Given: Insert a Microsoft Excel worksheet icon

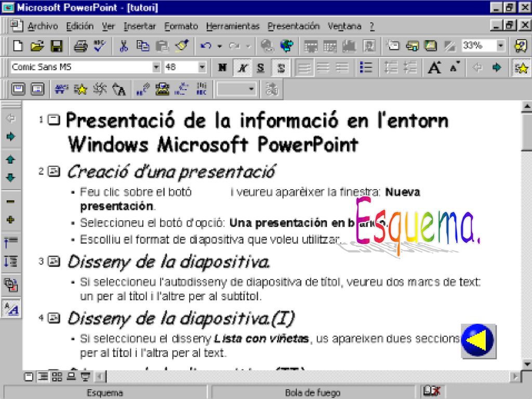Looking at the screenshot, I should point(330,46).
